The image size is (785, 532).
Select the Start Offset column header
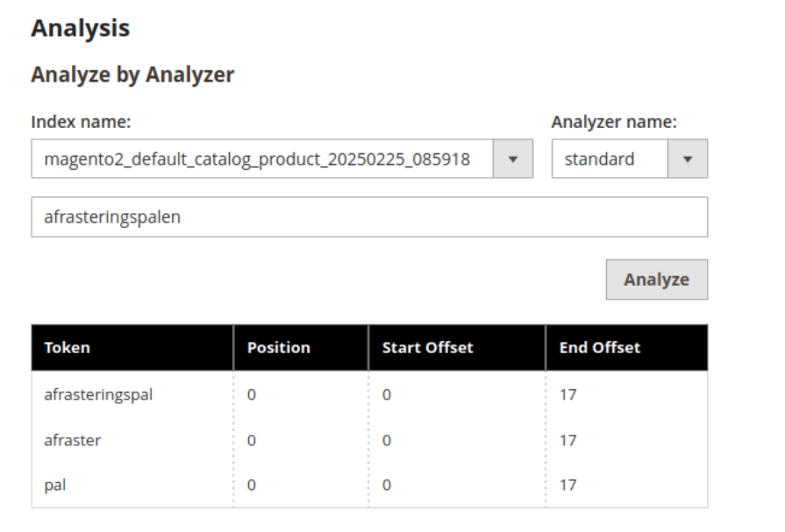pyautogui.click(x=427, y=348)
